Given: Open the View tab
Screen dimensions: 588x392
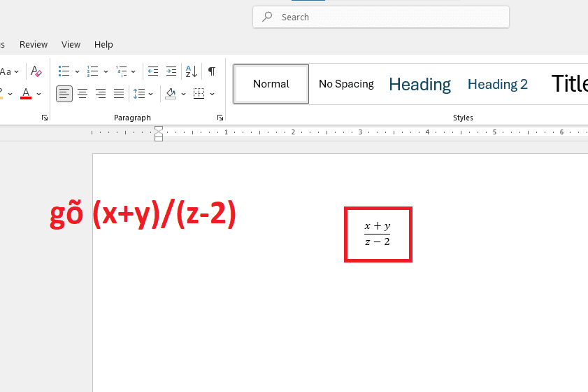Looking at the screenshot, I should [x=71, y=44].
